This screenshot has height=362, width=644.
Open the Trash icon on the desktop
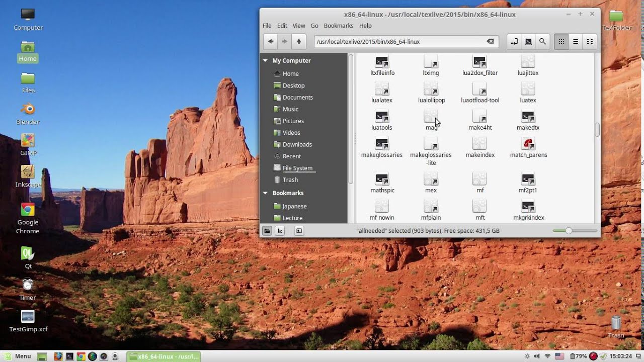tap(616, 322)
